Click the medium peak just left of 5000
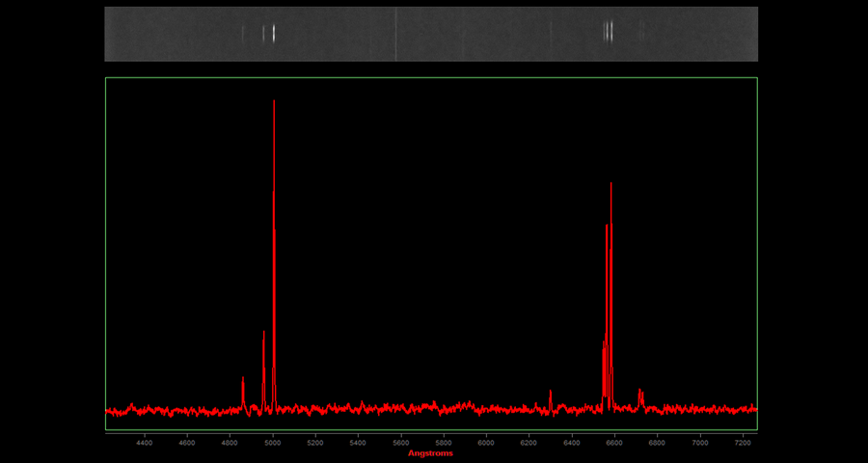Image resolution: width=868 pixels, height=463 pixels. click(x=263, y=335)
